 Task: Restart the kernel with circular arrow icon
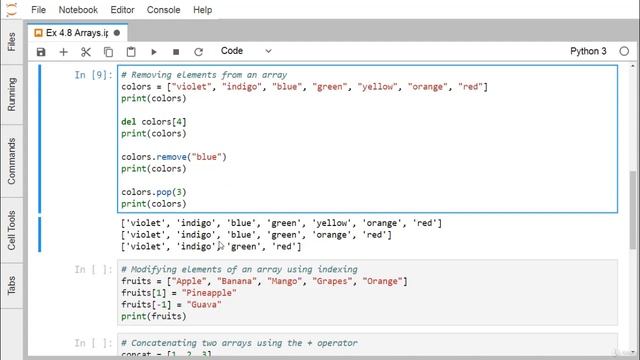point(198,52)
